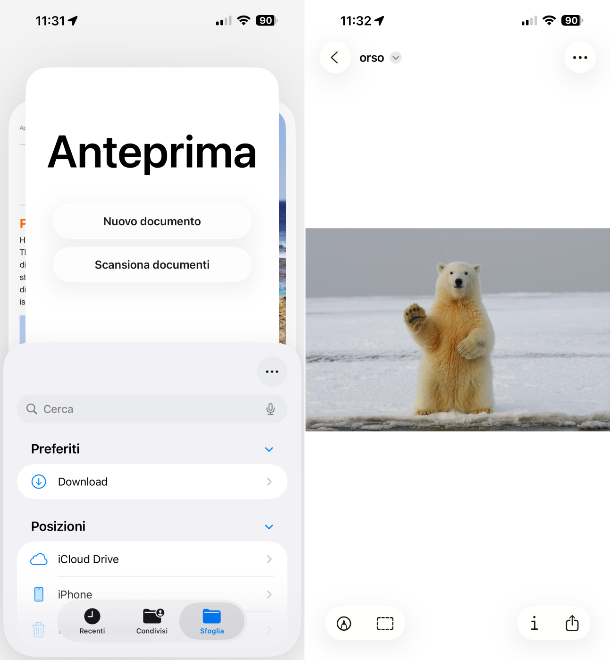The height and width of the screenshot is (660, 610).
Task: Tap the Cerca search field
Action: [x=152, y=409]
